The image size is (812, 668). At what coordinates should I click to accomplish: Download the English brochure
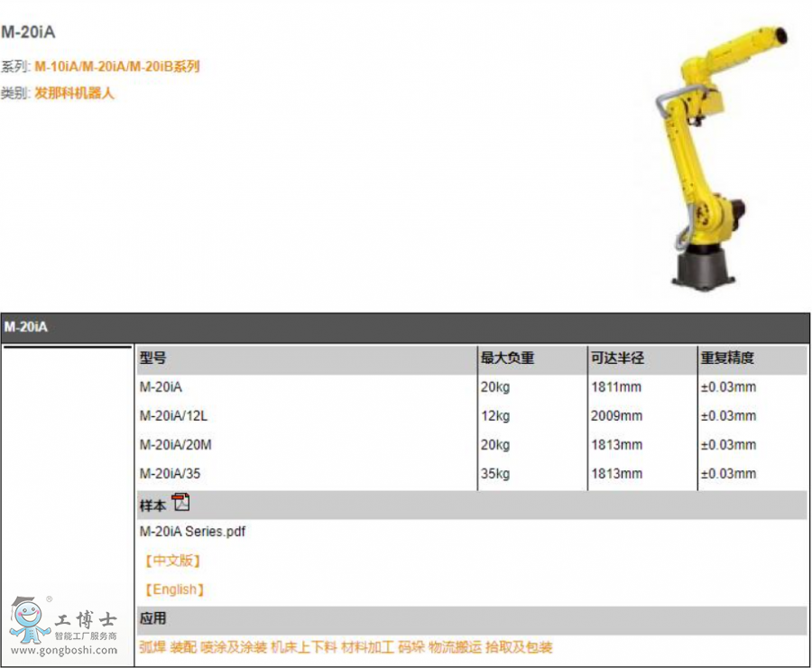coord(174,589)
